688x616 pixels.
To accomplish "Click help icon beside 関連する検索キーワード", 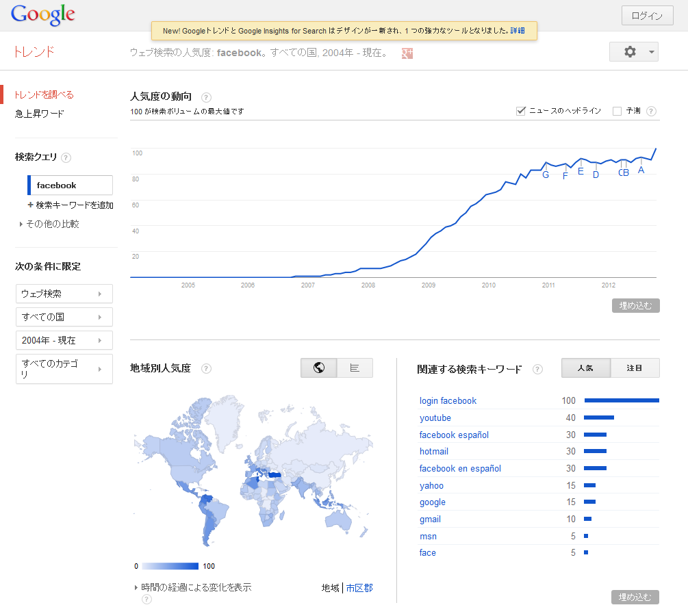I will point(537,370).
